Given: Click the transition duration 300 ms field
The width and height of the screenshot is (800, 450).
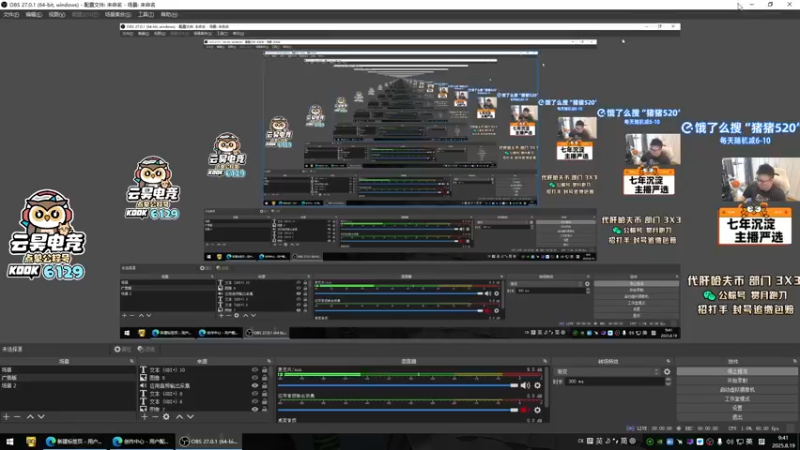Looking at the screenshot, I should click(615, 382).
